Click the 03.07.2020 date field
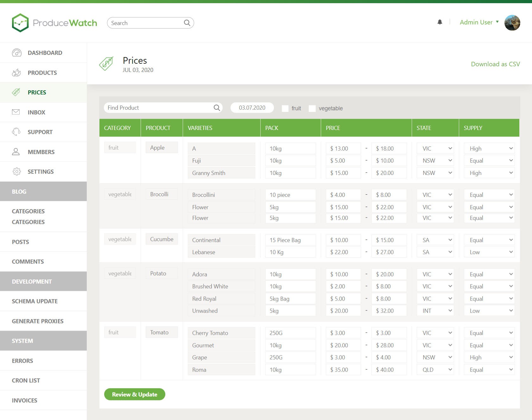Viewport: 532px width, 420px height. (252, 108)
